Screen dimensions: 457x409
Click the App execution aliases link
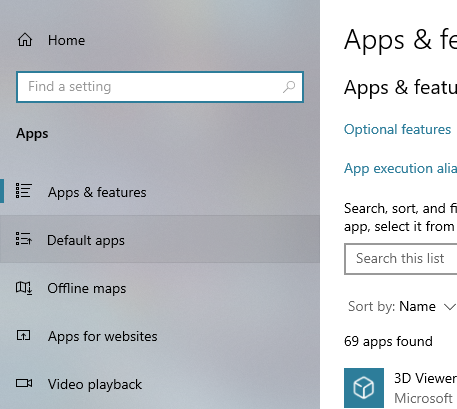pos(400,168)
